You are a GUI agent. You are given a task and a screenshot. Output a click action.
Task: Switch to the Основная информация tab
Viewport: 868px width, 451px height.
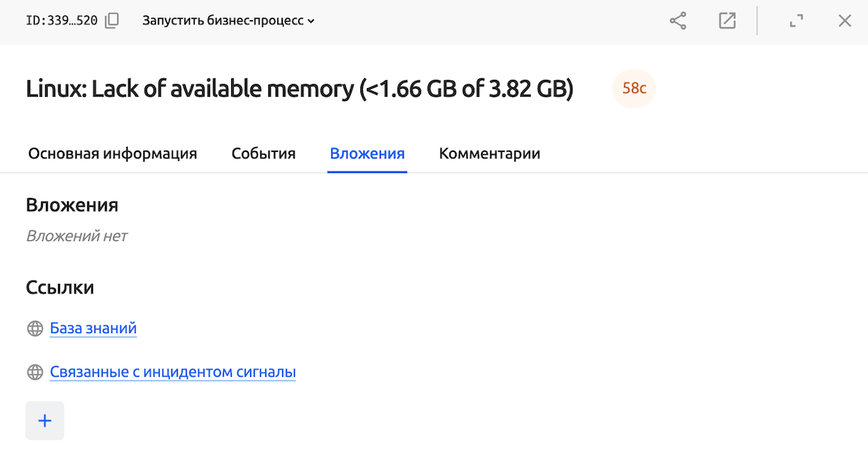coord(112,154)
